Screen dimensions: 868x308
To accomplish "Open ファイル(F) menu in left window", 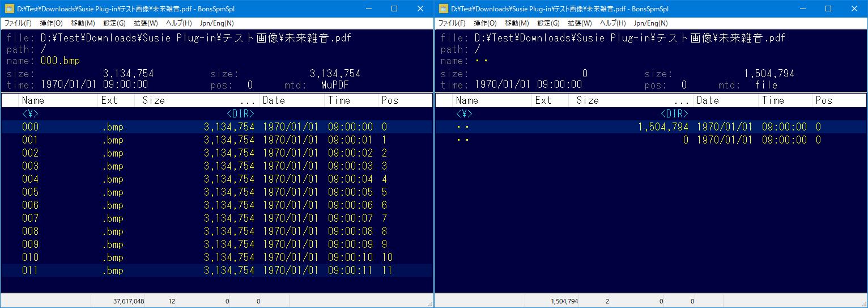I will pyautogui.click(x=18, y=23).
